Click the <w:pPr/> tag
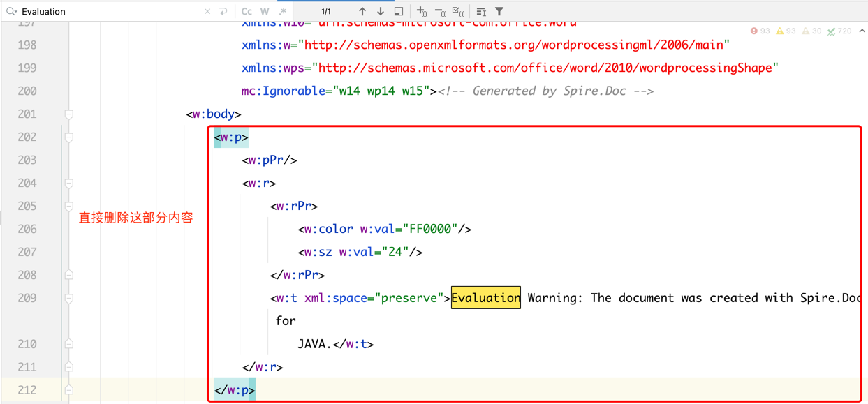The width and height of the screenshot is (868, 404). (x=270, y=160)
